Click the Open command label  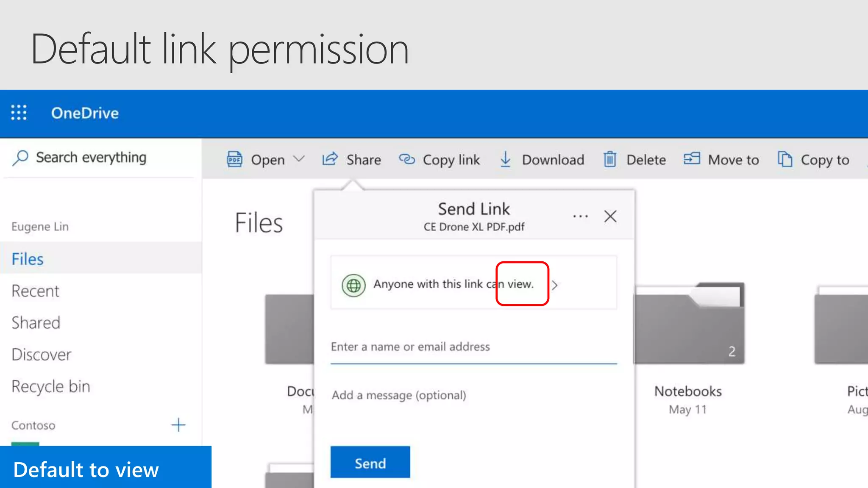coord(268,160)
